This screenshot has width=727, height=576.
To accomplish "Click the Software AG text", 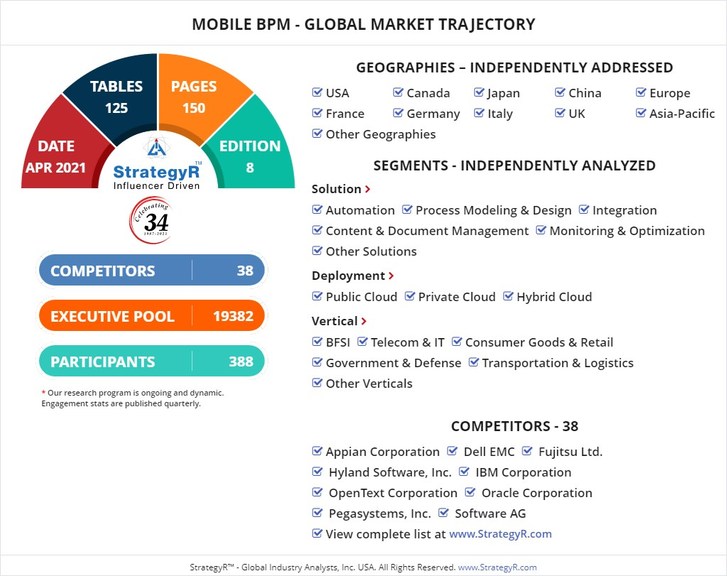I will 490,513.
